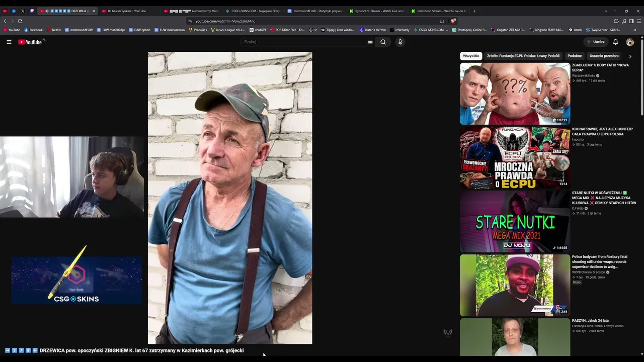Switch to DJ MurarzTynkarz YouTube tab
644x362 pixels.
(x=128, y=11)
